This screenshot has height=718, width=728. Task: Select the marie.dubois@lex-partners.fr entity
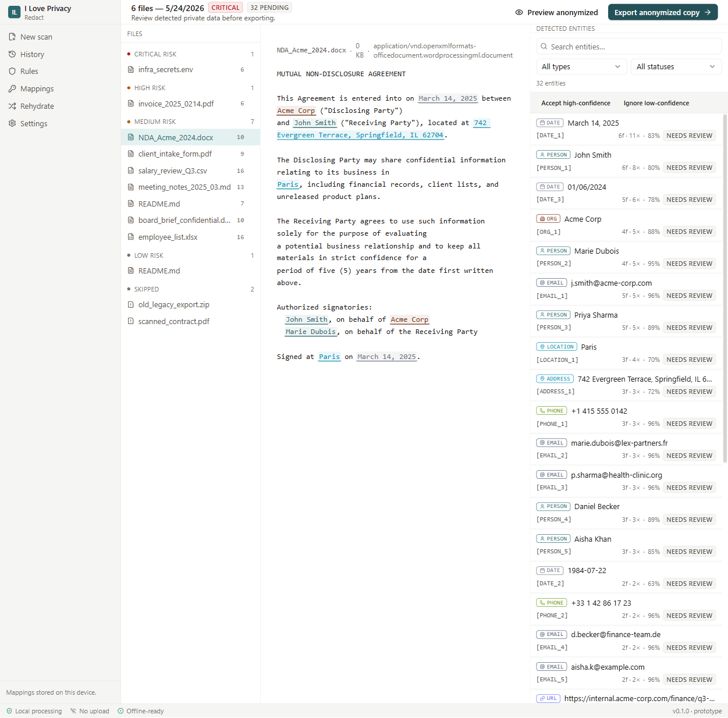click(x=626, y=449)
